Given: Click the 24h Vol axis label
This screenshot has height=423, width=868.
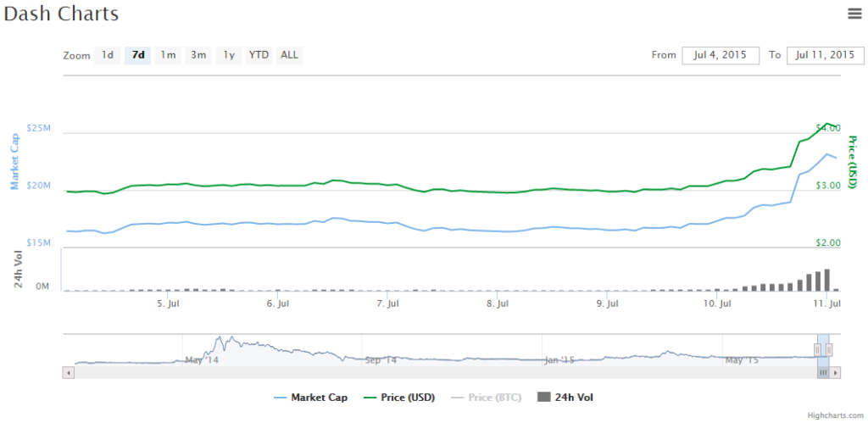Looking at the screenshot, I should pos(18,270).
